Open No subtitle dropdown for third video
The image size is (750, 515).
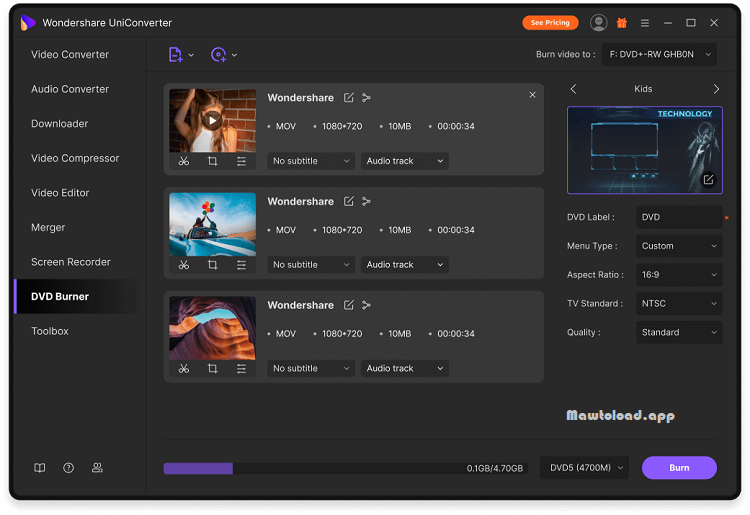point(311,368)
